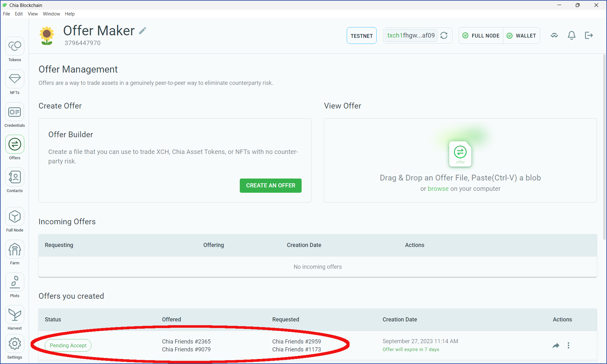
Task: Click the offer drag and drop area
Action: (x=460, y=160)
